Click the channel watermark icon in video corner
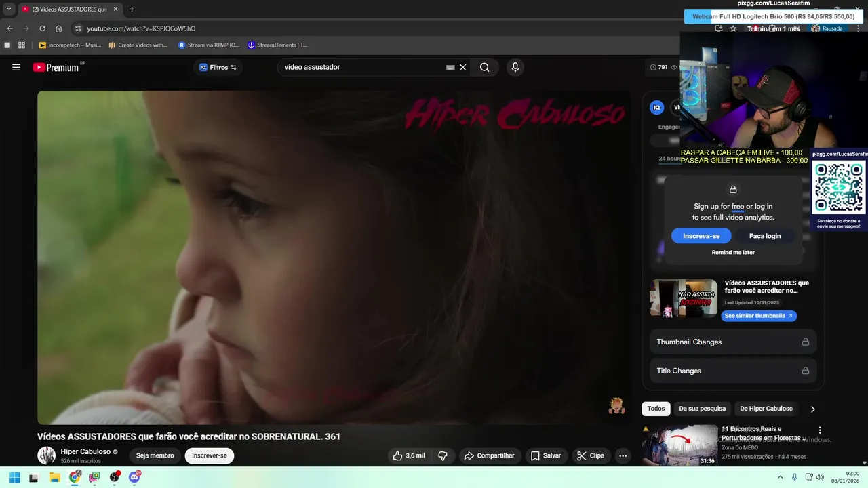The width and height of the screenshot is (868, 488). tap(616, 406)
